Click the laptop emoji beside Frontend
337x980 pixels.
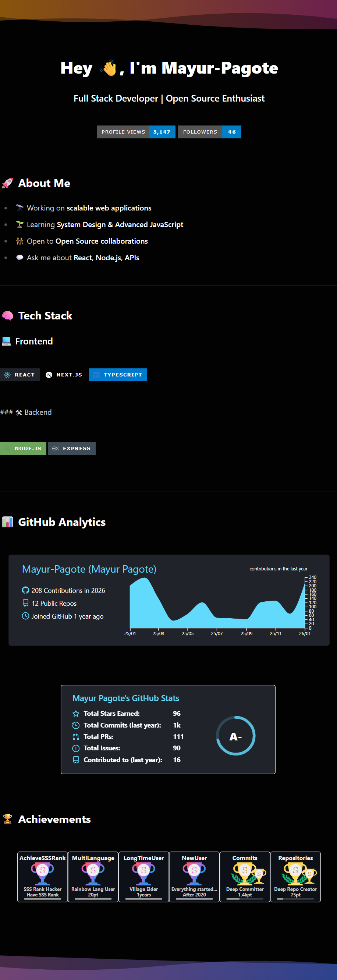click(6, 341)
